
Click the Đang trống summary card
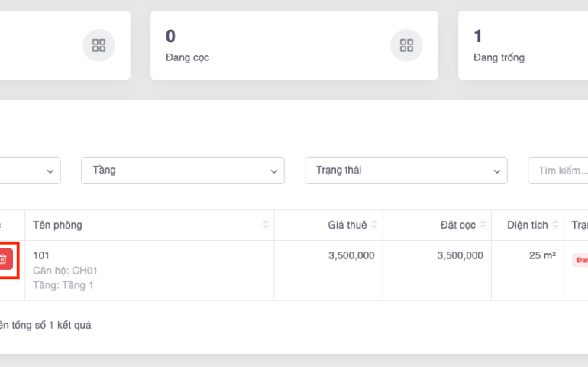[x=523, y=45]
